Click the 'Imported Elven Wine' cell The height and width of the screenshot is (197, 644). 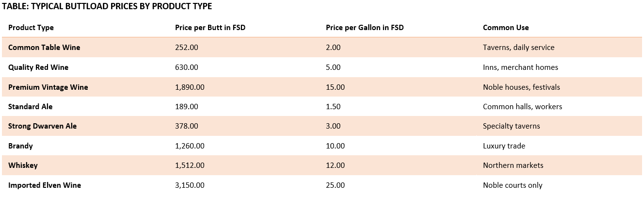tap(45, 185)
